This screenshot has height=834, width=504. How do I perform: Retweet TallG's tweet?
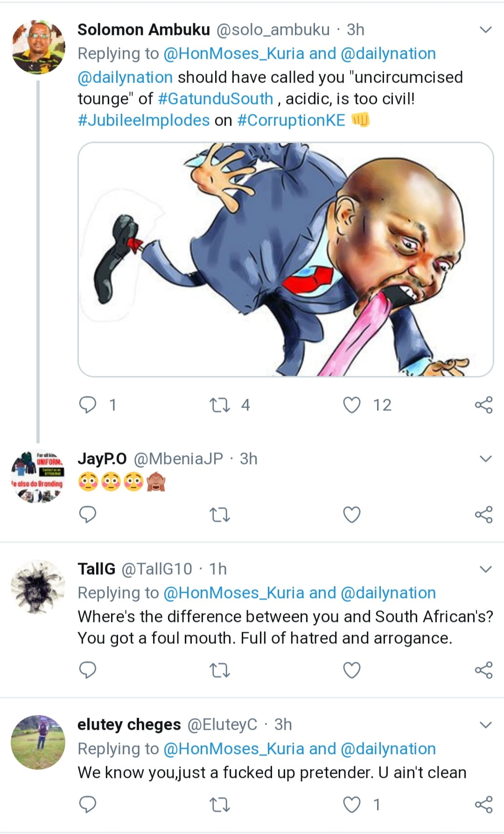click(219, 671)
